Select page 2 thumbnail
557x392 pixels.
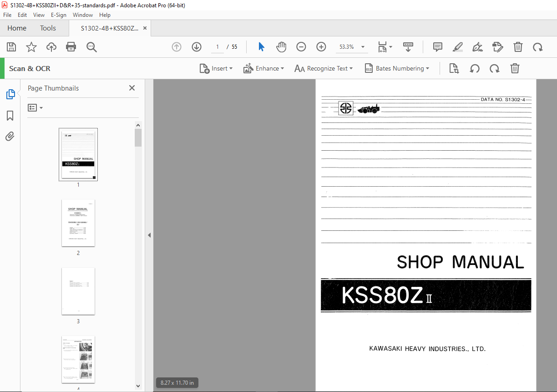[78, 223]
